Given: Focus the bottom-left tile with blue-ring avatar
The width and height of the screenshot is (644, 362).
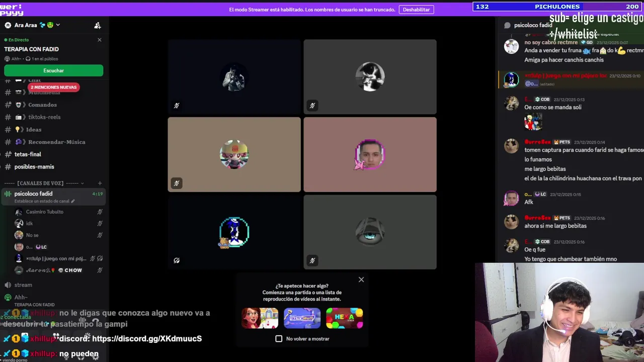Looking at the screenshot, I should (234, 232).
